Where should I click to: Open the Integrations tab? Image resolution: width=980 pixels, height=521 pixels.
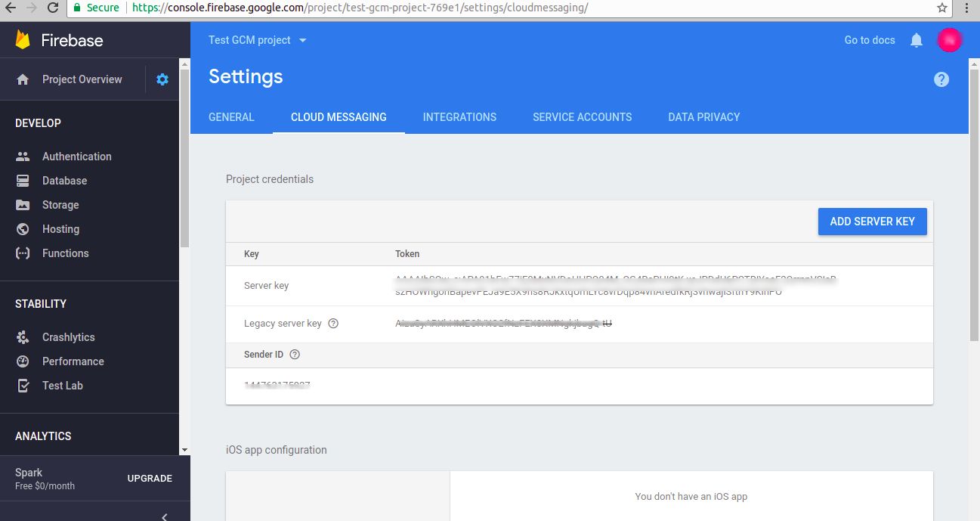459,117
